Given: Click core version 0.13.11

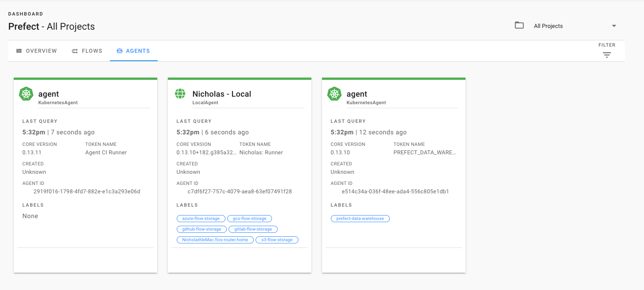Looking at the screenshot, I should (x=32, y=153).
